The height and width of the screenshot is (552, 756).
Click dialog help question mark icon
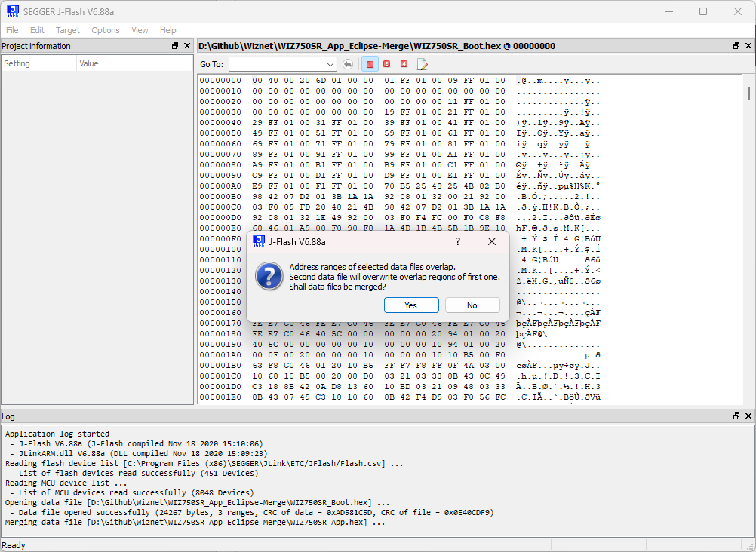(458, 241)
